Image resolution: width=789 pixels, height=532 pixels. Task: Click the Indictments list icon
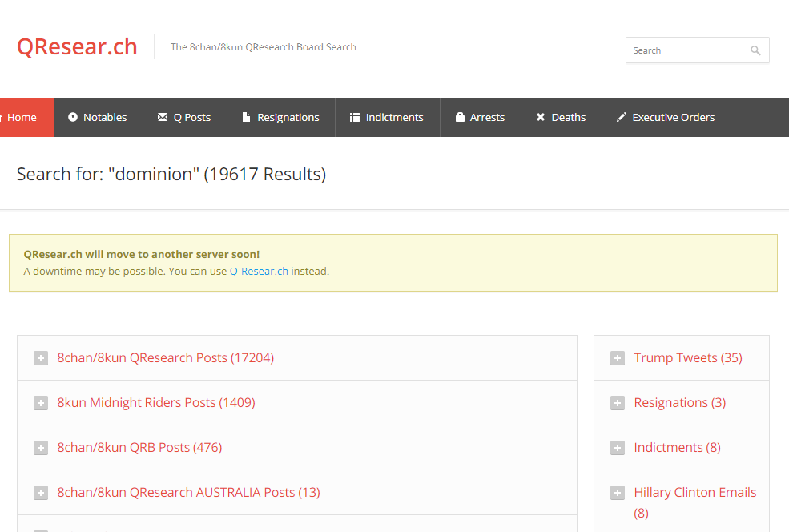pyautogui.click(x=355, y=117)
